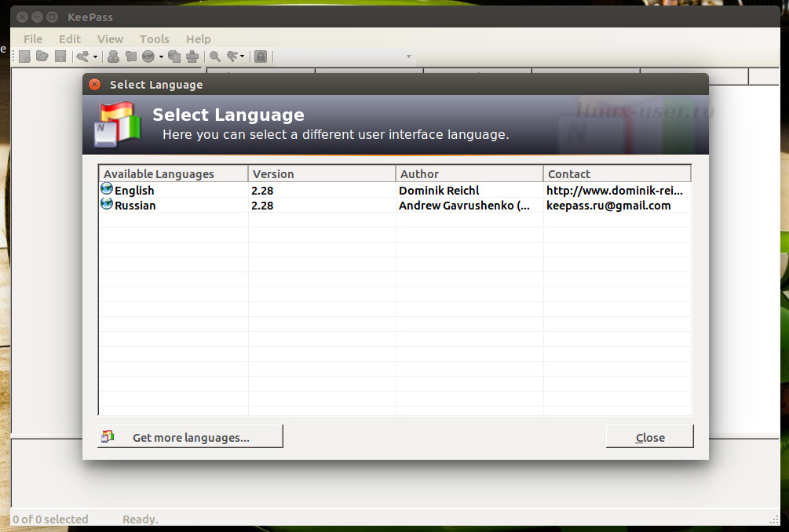Click the Author column header
This screenshot has height=532, width=789.
469,174
